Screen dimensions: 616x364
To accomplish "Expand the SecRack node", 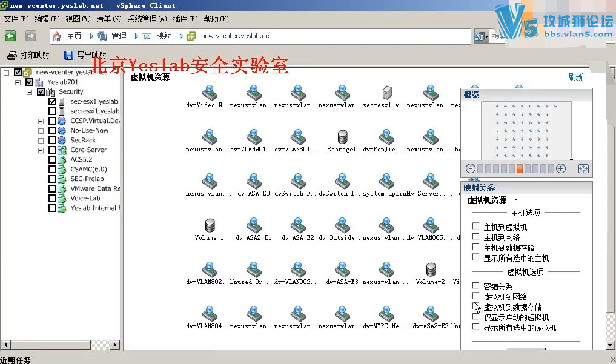I will [41, 141].
